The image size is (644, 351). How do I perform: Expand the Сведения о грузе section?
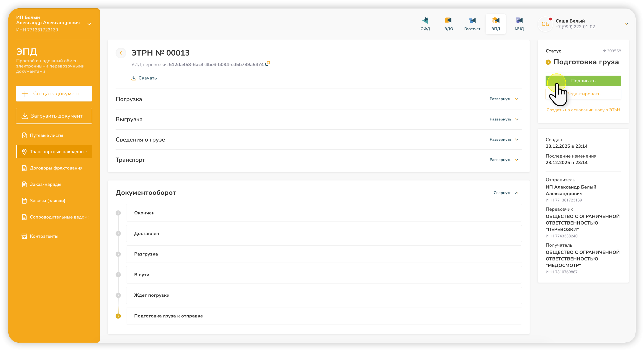(504, 140)
